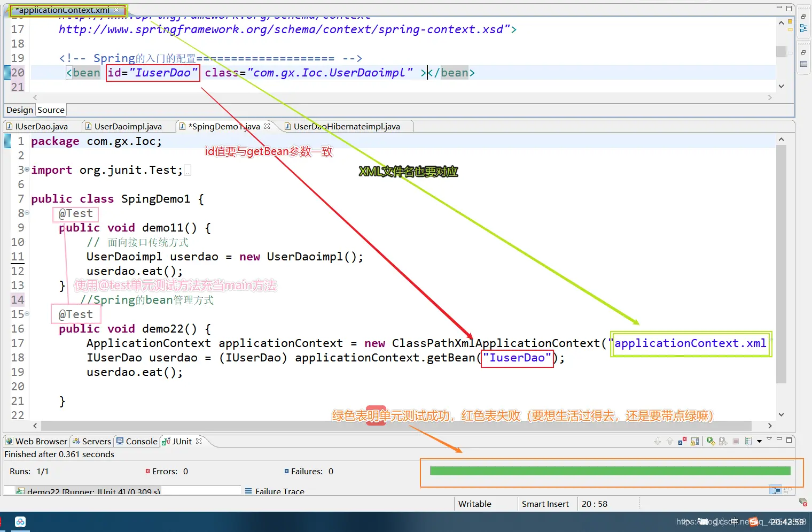The image size is (812, 532).
Task: Click the Errors count icon
Action: (147, 471)
